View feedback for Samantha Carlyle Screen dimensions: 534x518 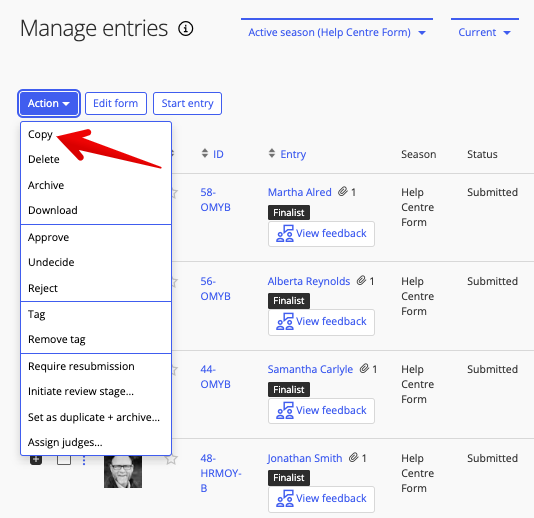[321, 411]
